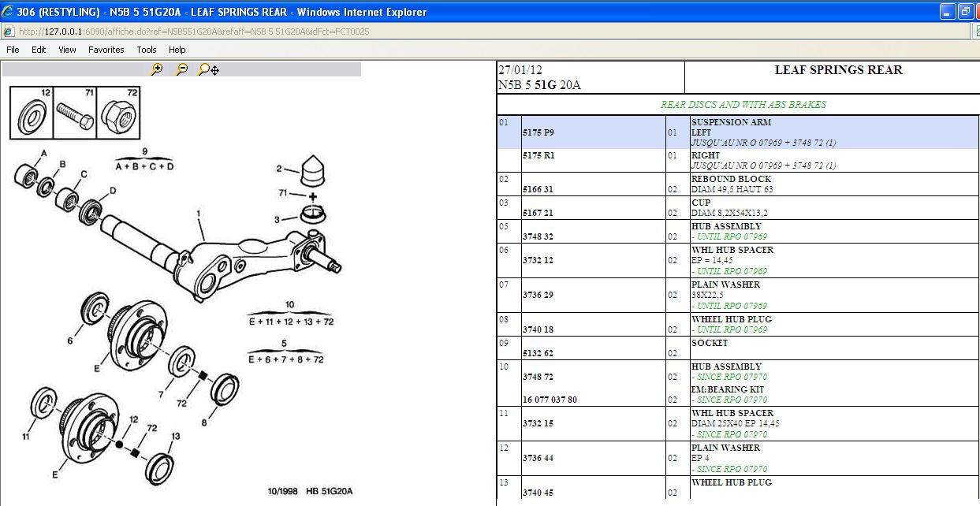Click spacer callout number 11 in diagram
Viewport: 980px width, 506px height.
pyautogui.click(x=27, y=436)
